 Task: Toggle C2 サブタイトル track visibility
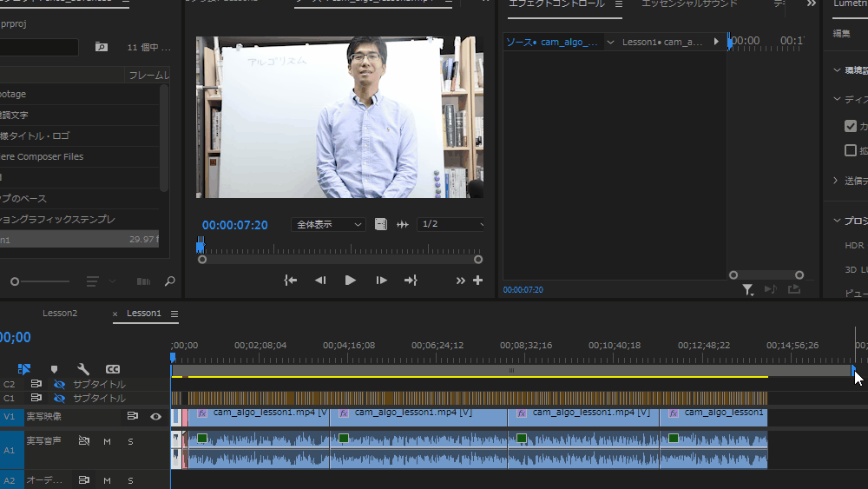click(60, 384)
